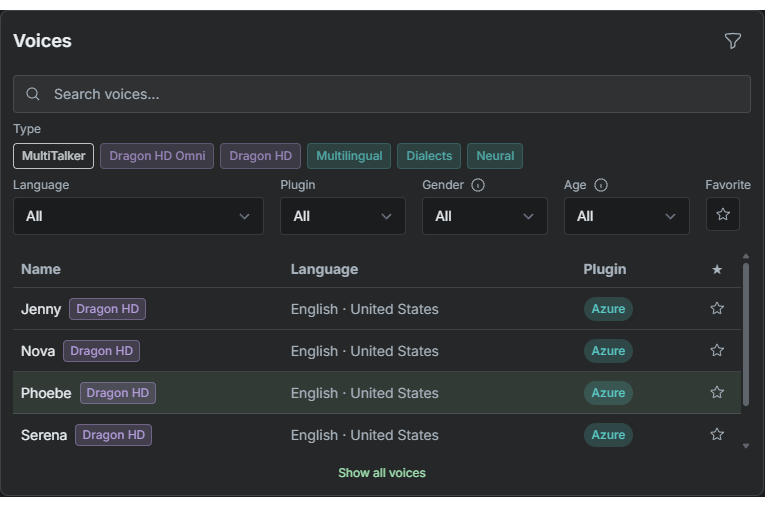
Task: Click the Language column header
Action: (324, 269)
